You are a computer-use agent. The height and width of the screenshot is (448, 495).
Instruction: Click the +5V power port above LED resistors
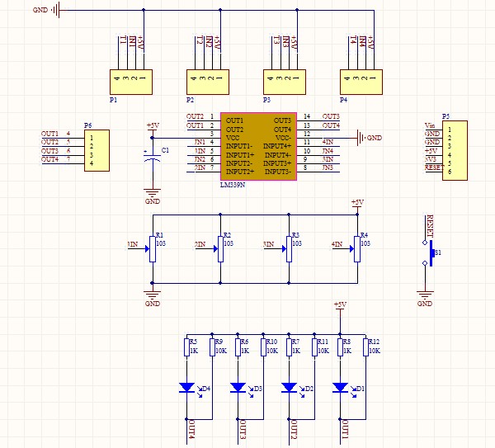pyautogui.click(x=339, y=306)
